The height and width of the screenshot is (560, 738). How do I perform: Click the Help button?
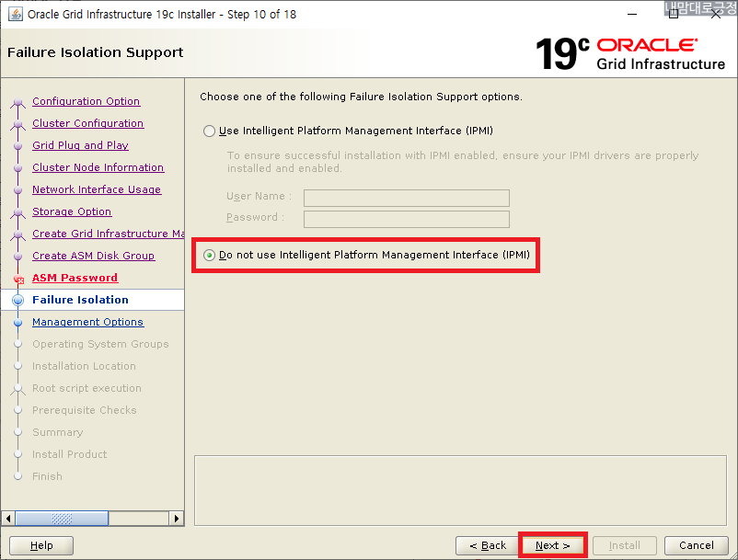click(41, 545)
